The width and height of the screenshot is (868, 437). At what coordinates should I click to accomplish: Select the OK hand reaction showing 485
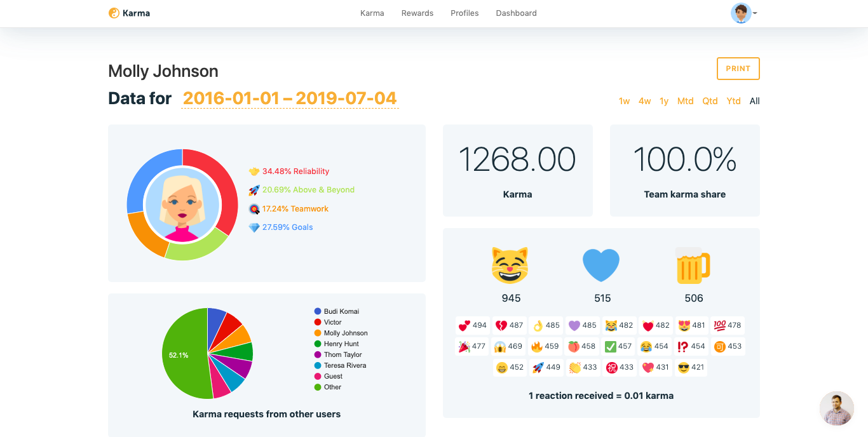click(546, 325)
